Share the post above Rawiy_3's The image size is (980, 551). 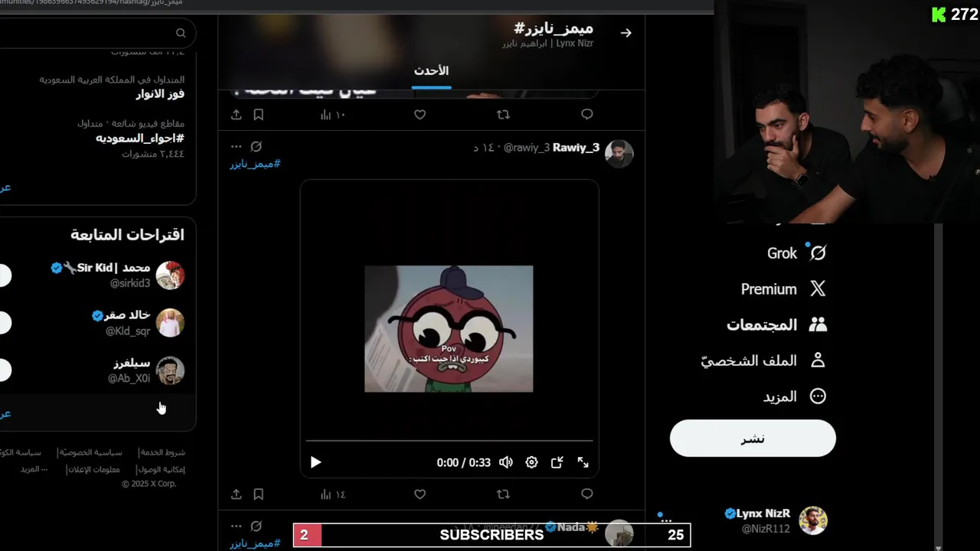tap(237, 115)
